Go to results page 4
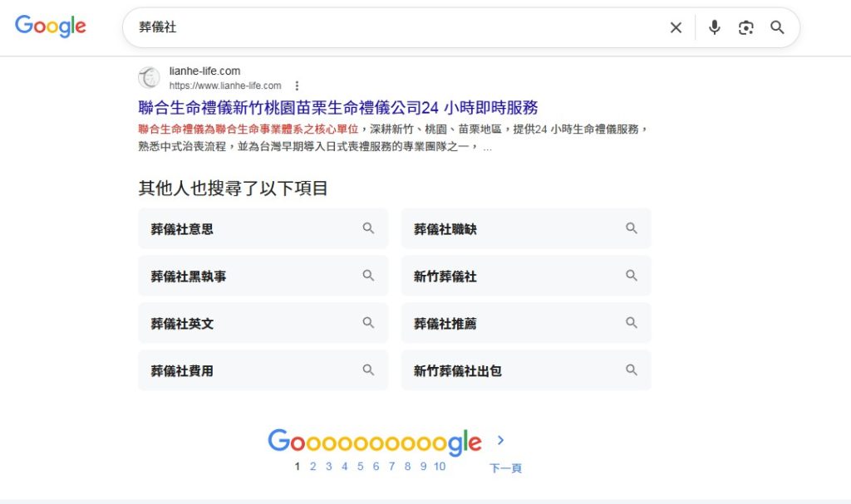 344,467
